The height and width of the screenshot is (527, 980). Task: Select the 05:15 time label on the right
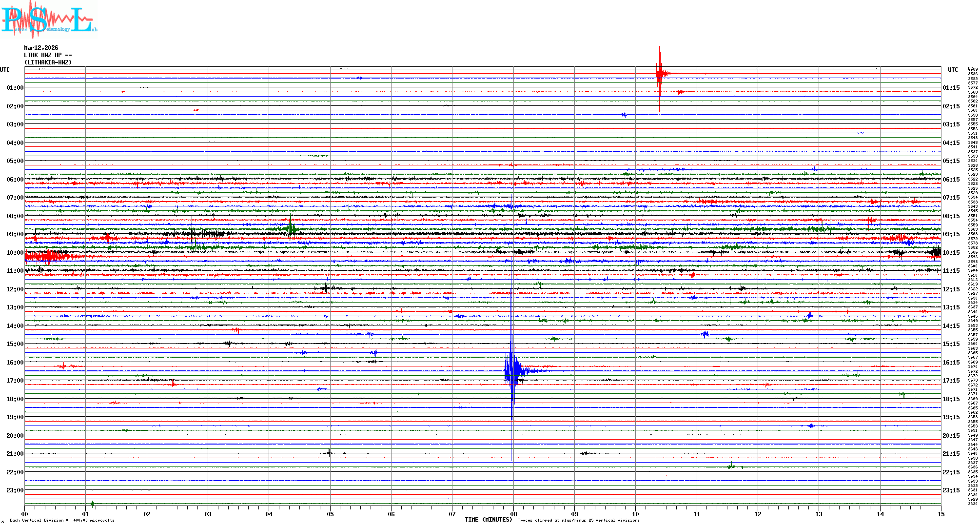(x=951, y=161)
